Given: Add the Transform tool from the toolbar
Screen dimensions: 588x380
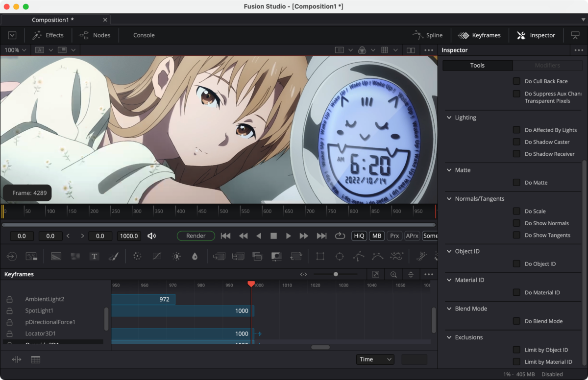Looking at the screenshot, I should click(x=296, y=256).
